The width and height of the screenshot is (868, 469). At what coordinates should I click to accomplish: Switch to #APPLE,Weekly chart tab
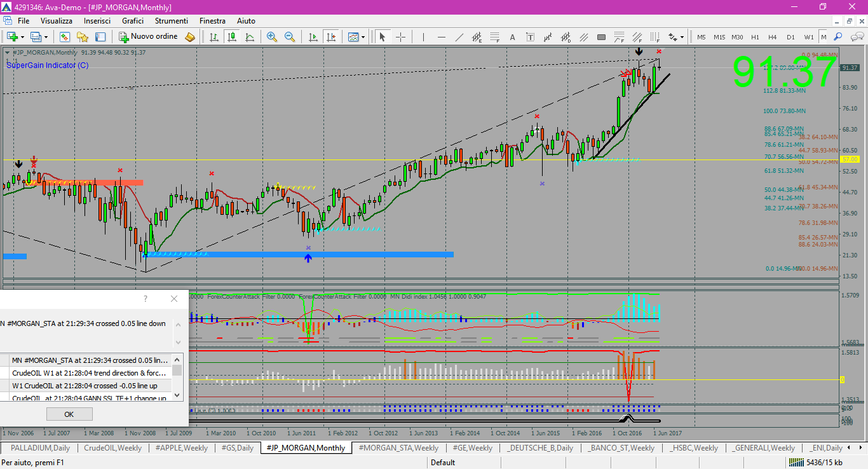tap(182, 448)
